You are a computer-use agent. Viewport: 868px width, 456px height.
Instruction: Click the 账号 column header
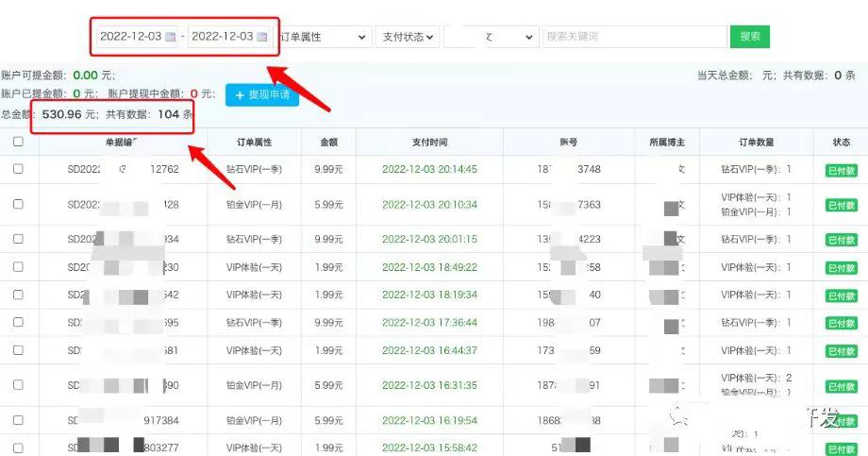click(x=569, y=143)
